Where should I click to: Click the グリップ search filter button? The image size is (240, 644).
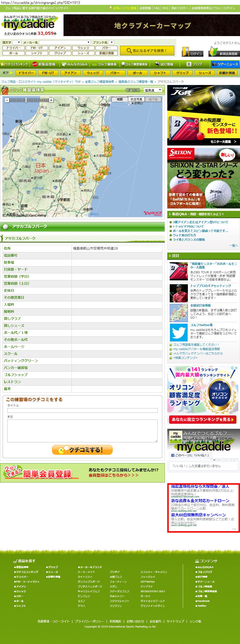(x=60, y=53)
